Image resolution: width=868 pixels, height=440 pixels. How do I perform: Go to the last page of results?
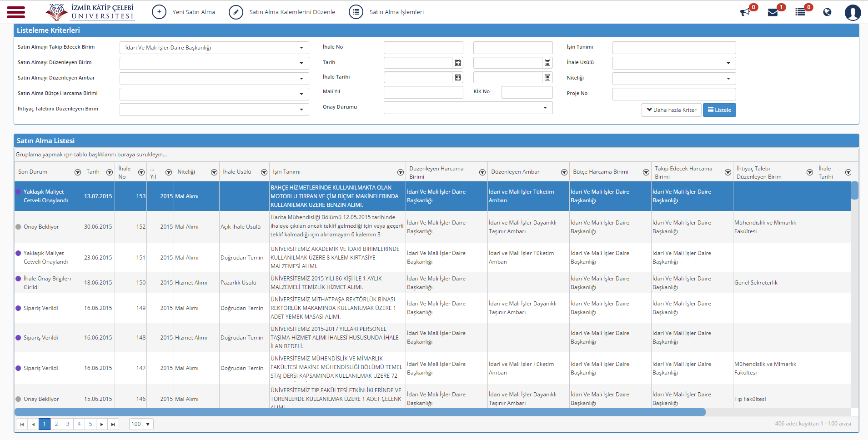point(113,425)
